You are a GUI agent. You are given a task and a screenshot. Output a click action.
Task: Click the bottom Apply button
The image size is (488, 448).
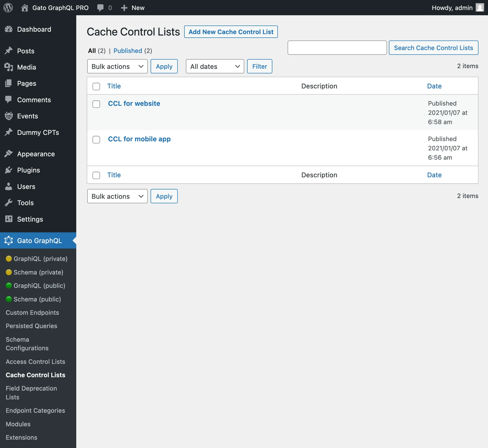click(x=164, y=196)
